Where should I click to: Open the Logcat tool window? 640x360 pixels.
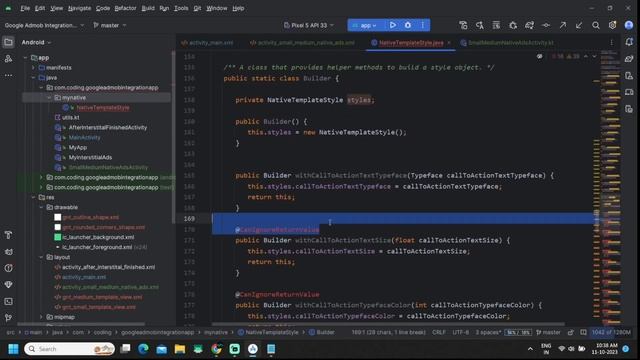point(8,251)
